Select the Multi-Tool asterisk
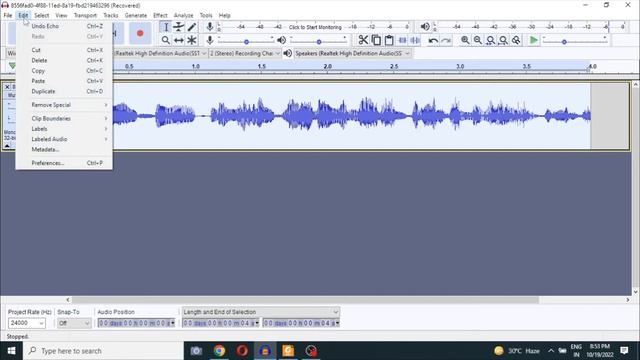640x360 pixels. 192,40
